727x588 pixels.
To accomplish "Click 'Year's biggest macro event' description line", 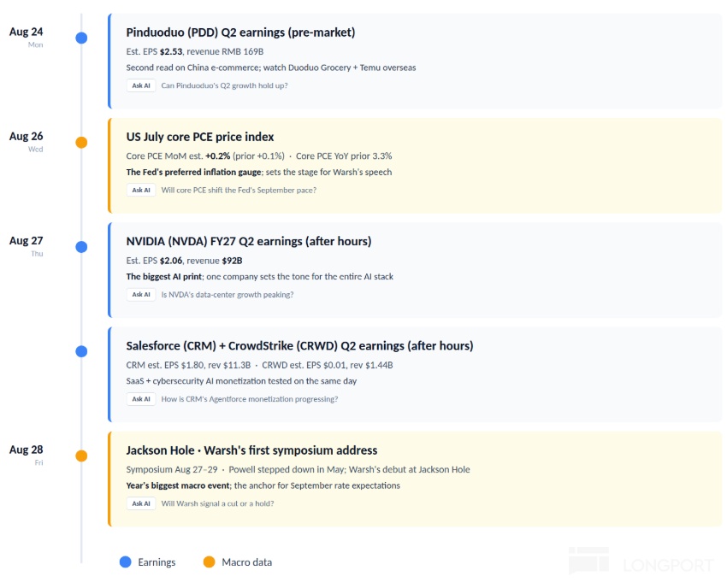I will tap(263, 485).
